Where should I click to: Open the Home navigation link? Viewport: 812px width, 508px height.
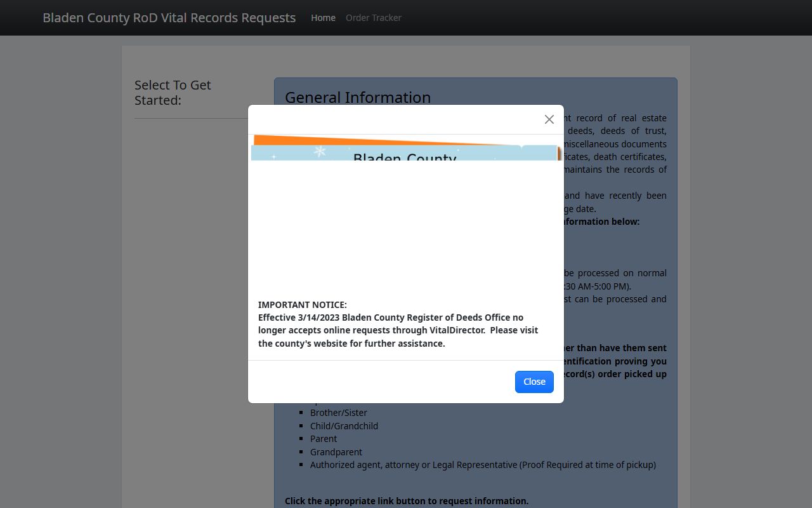(x=323, y=18)
